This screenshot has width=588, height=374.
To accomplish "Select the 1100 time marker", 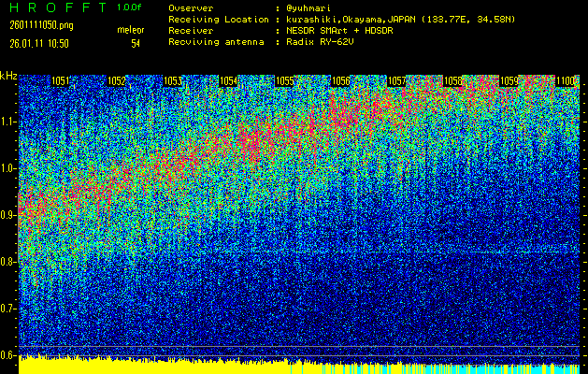I will pyautogui.click(x=566, y=81).
